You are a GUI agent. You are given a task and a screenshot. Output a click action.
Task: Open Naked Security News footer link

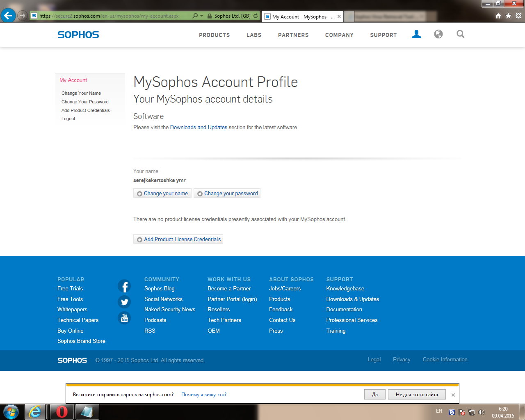[x=170, y=310]
